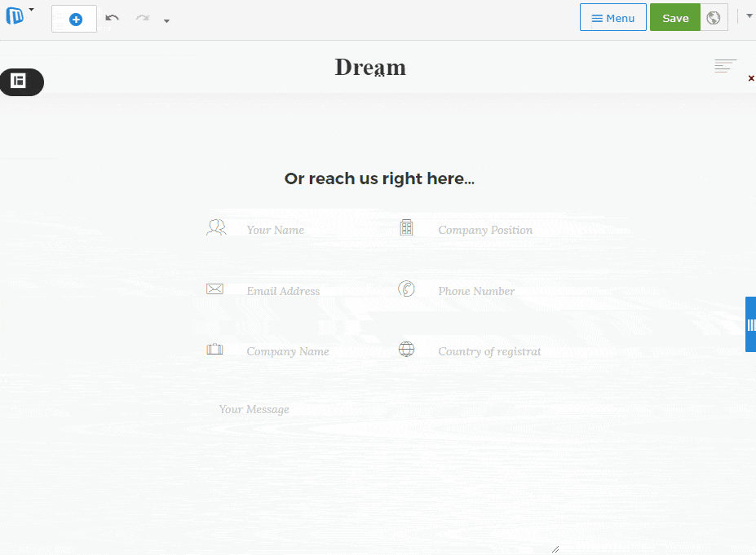The image size is (756, 555).
Task: Open the black layout panel button
Action: point(21,81)
